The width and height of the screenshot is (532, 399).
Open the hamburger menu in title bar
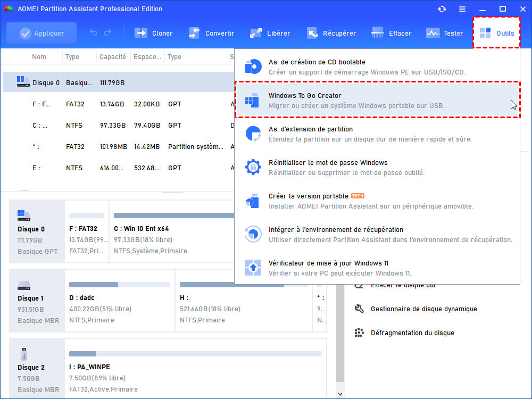point(463,9)
